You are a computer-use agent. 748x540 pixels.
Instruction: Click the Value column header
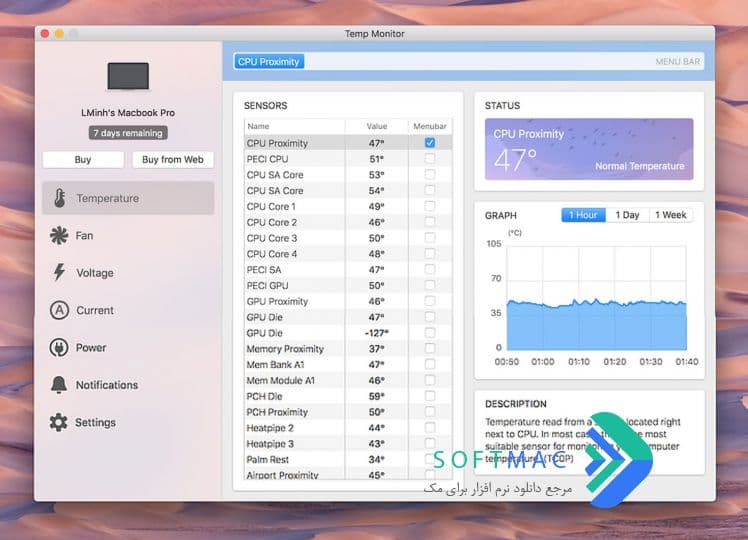(x=376, y=126)
